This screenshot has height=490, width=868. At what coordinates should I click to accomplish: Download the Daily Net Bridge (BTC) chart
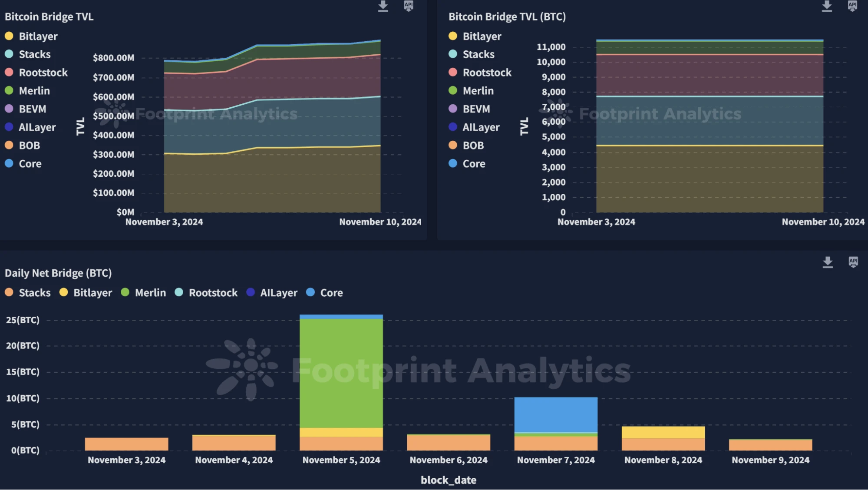click(828, 262)
